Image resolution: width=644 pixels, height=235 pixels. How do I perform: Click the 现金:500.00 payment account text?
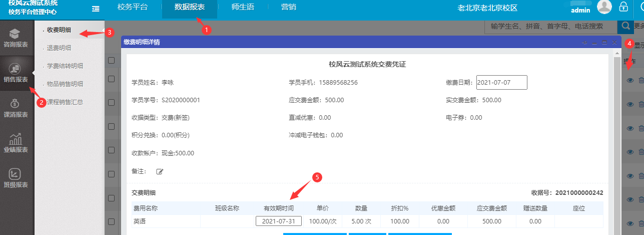[x=177, y=153]
